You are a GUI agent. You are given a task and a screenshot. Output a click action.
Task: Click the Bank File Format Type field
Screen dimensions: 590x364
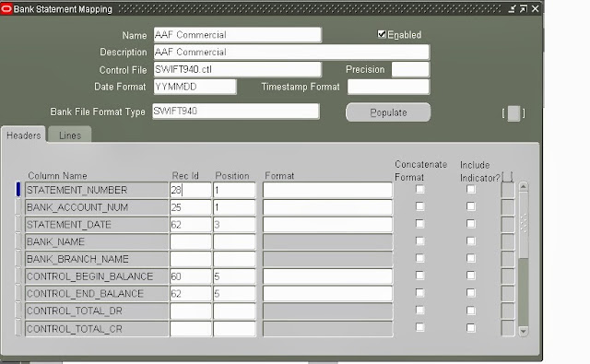[x=236, y=111]
